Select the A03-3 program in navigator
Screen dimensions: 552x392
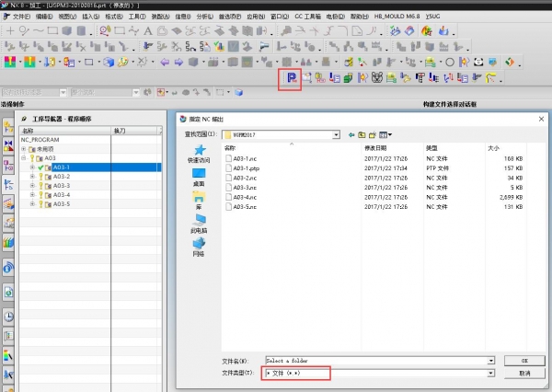point(62,186)
